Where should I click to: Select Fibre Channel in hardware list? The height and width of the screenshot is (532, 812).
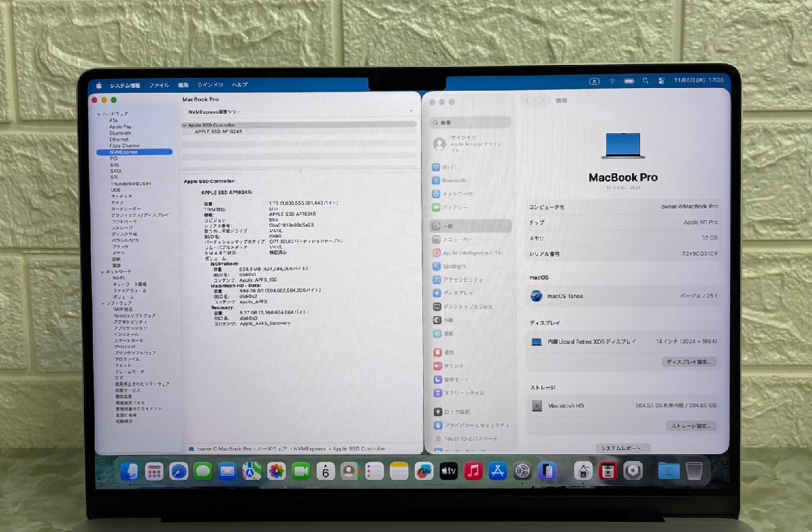point(125,146)
